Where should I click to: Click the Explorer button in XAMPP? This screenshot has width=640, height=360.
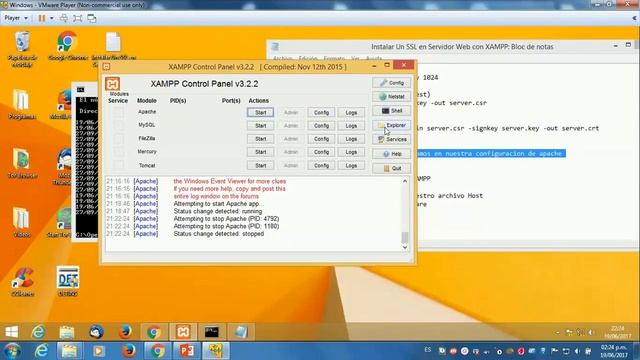pyautogui.click(x=391, y=125)
